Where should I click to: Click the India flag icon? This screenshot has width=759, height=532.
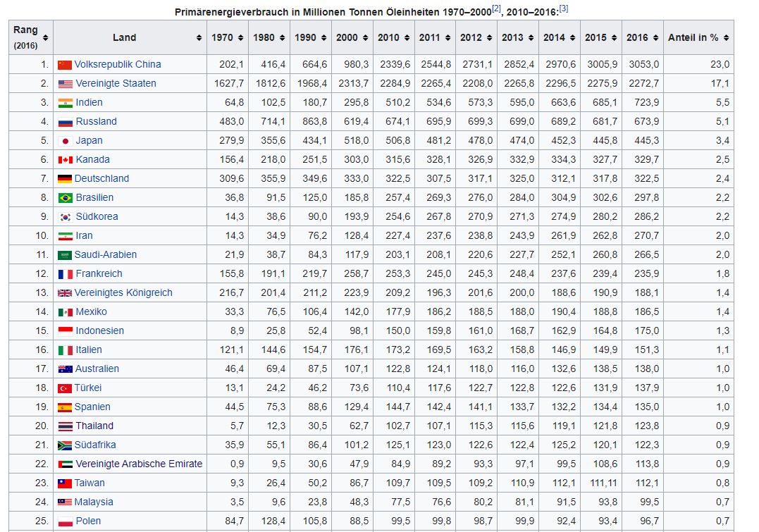[x=66, y=103]
